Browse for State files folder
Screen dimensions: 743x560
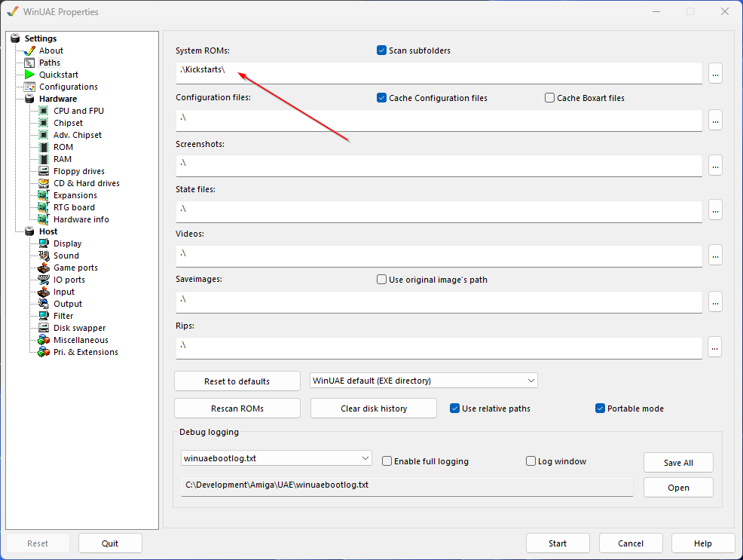[x=716, y=210]
